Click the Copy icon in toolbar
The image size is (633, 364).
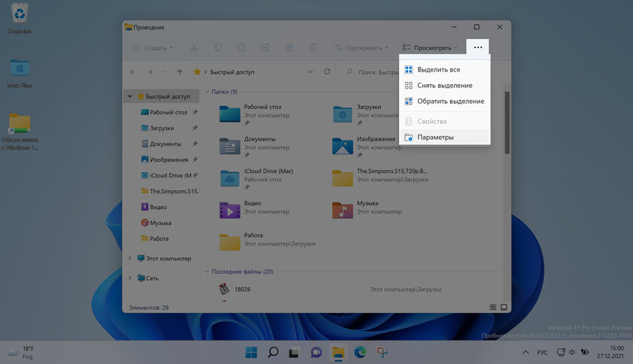point(218,47)
